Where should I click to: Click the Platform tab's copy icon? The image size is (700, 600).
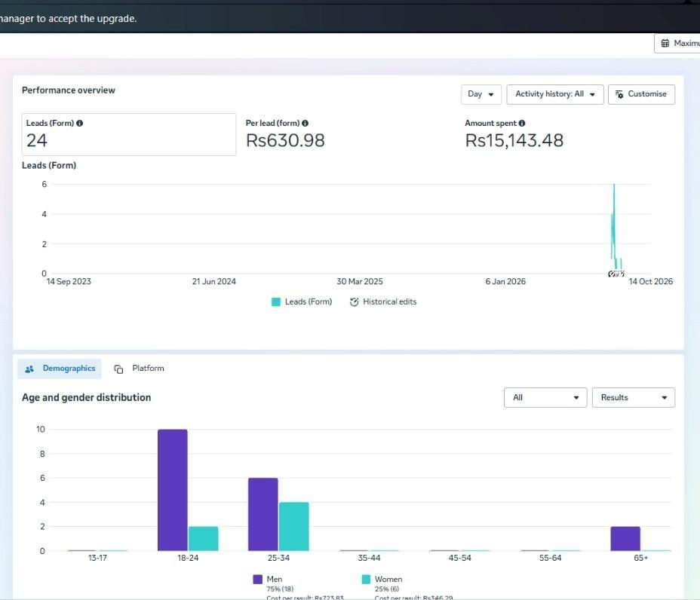118,369
